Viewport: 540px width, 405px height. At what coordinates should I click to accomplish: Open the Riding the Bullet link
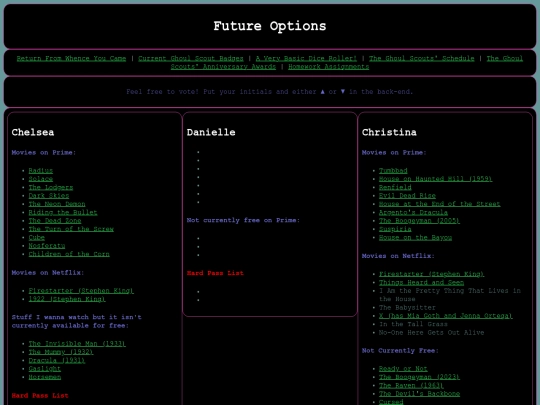click(63, 212)
